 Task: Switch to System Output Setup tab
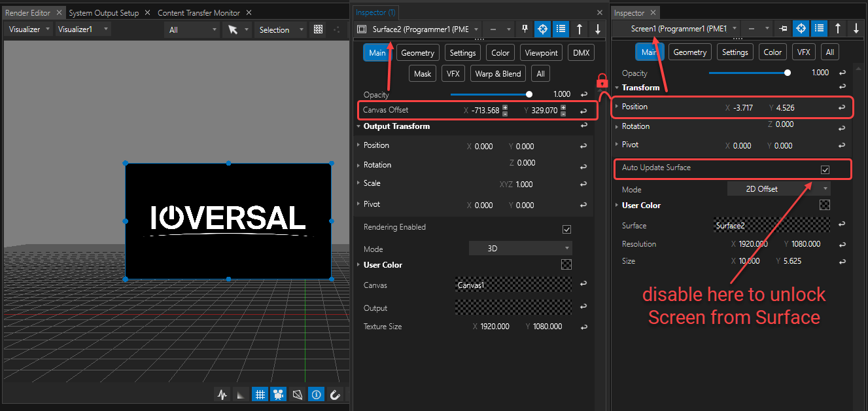(x=103, y=12)
